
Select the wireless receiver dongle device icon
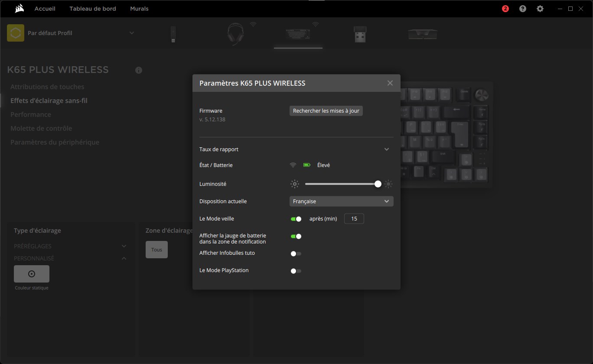[359, 34]
